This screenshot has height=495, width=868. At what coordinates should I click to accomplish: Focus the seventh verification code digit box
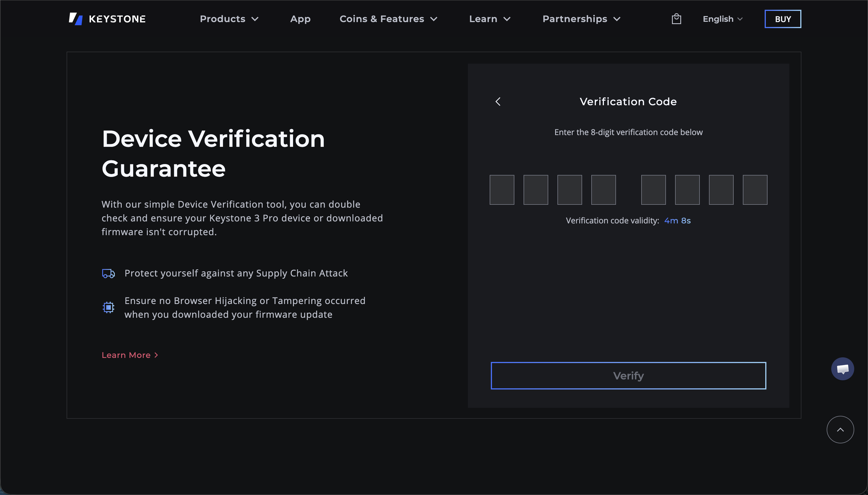click(721, 190)
